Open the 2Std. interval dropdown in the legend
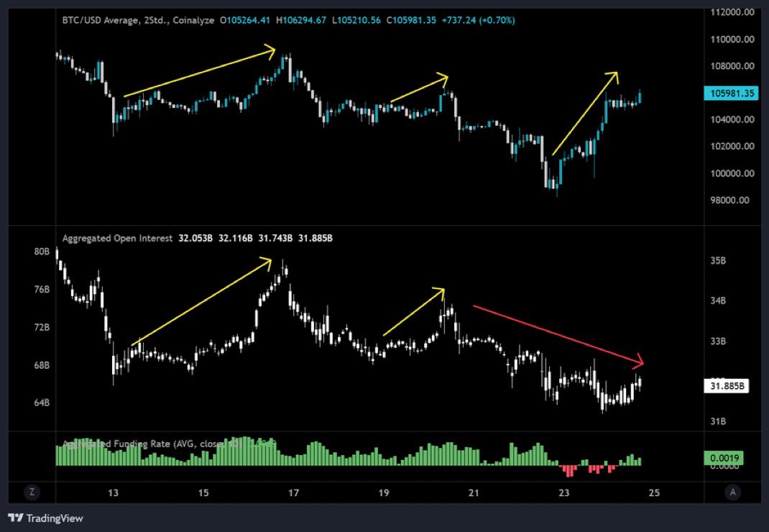Image resolution: width=769 pixels, height=532 pixels. (x=157, y=22)
